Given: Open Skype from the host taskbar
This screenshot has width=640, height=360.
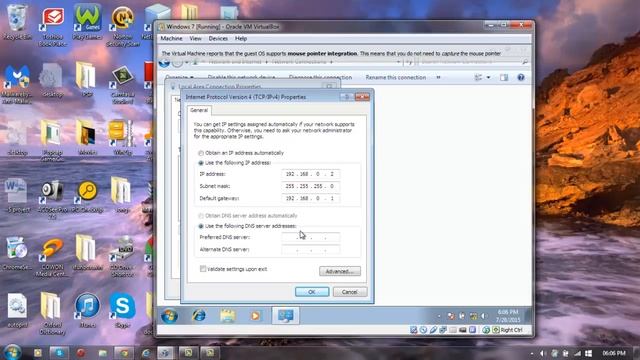Looking at the screenshot, I should [59, 352].
